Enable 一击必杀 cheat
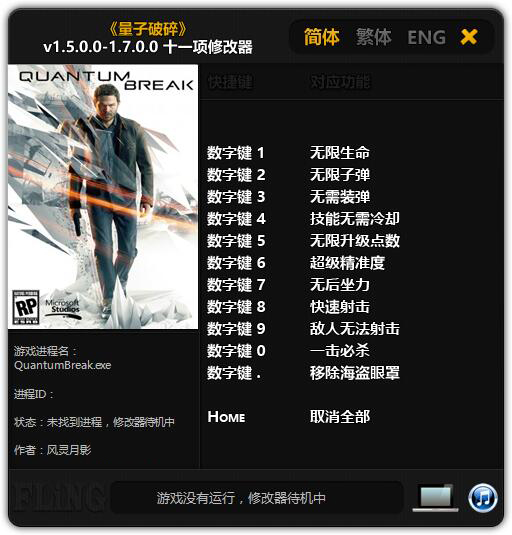Screen dimensions: 512x535 click(340, 350)
